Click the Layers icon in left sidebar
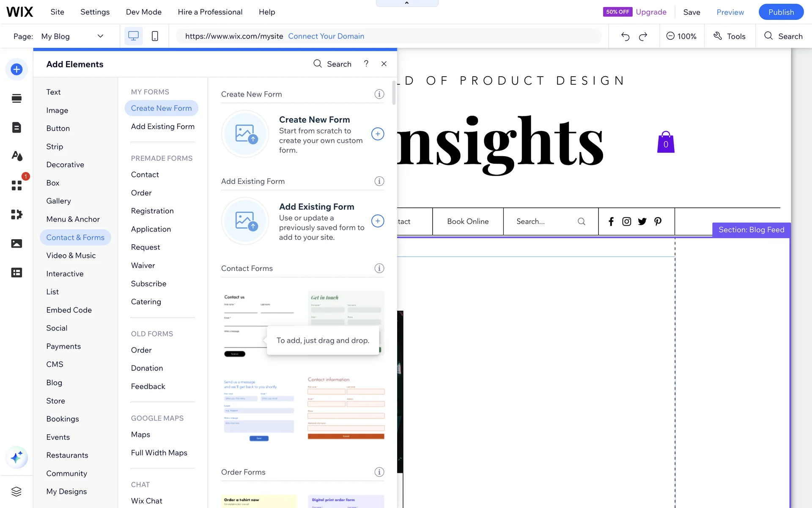This screenshot has height=508, width=812. point(16,491)
